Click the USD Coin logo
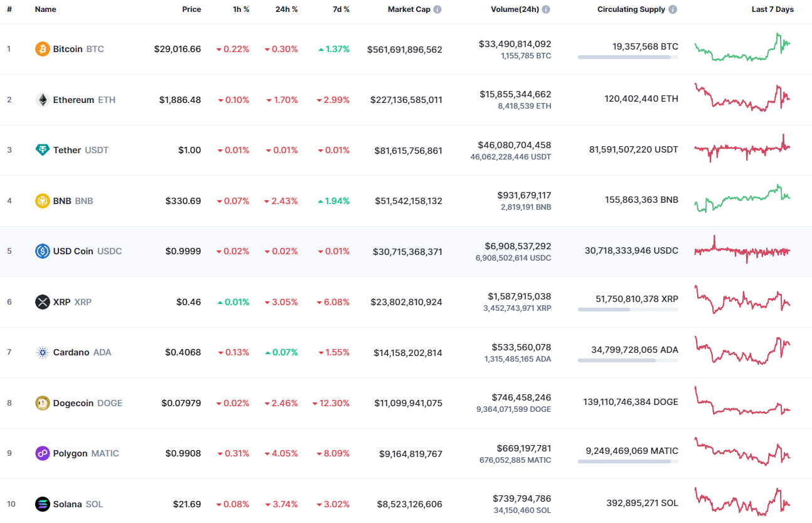 click(x=41, y=251)
